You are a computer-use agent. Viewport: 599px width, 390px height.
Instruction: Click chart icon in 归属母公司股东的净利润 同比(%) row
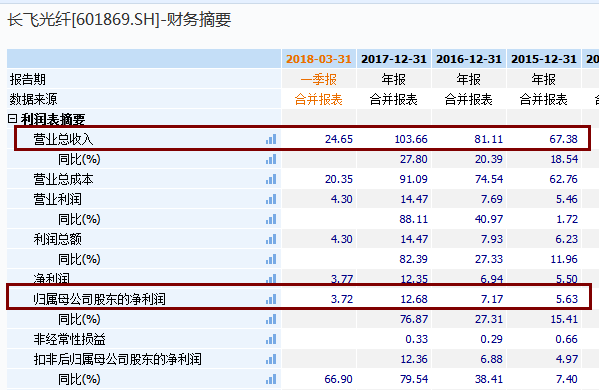271,319
